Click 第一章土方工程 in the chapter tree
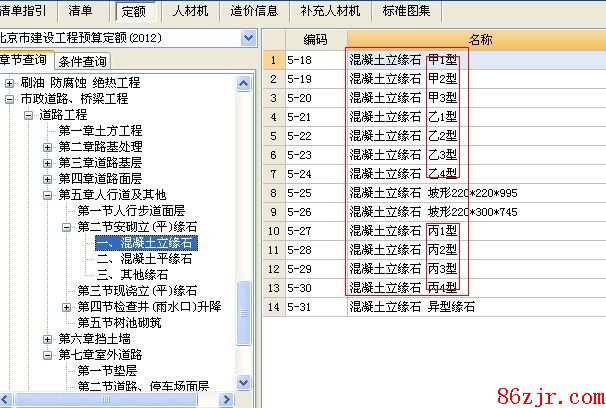Viewport: 606px width, 408px height. [100, 131]
